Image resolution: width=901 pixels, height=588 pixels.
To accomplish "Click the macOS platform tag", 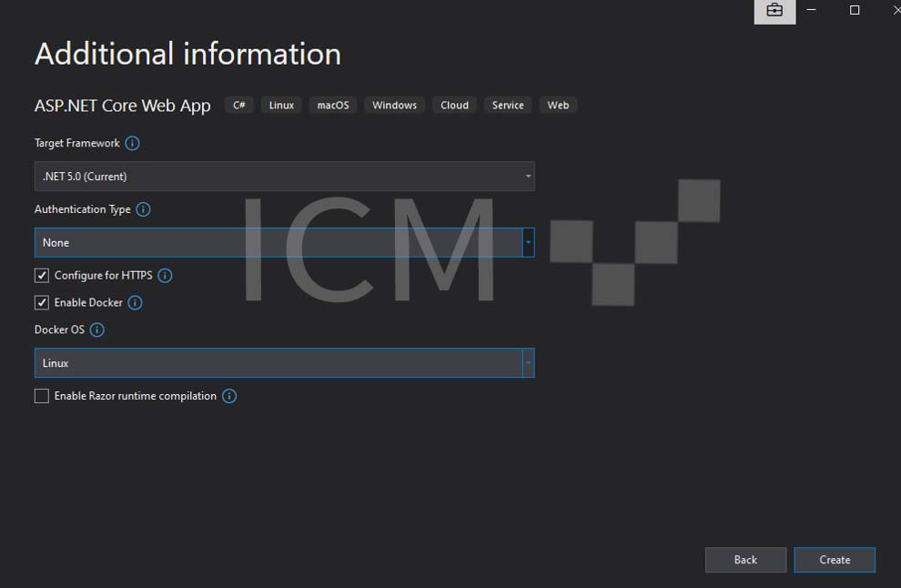I will [x=333, y=106].
